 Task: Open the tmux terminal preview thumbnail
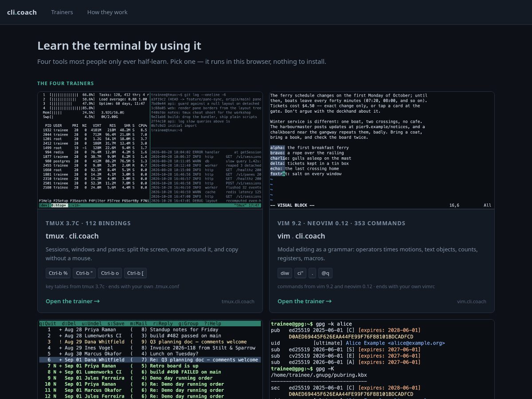tap(150, 150)
